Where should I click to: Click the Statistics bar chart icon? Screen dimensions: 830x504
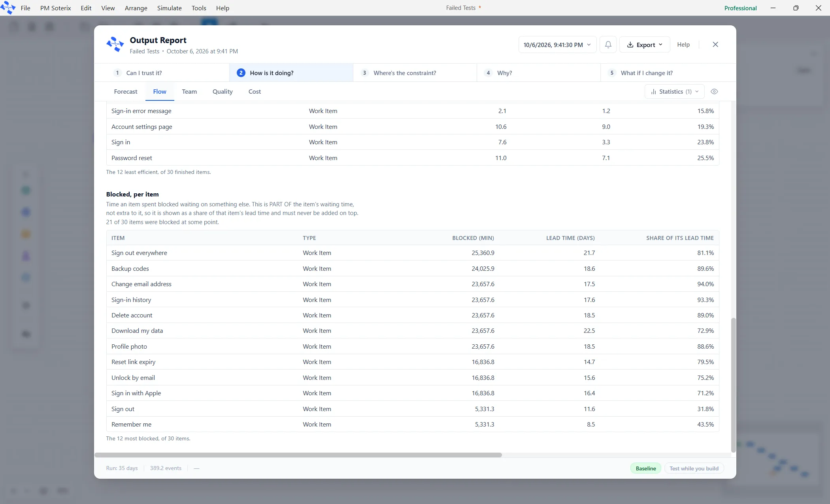click(653, 92)
